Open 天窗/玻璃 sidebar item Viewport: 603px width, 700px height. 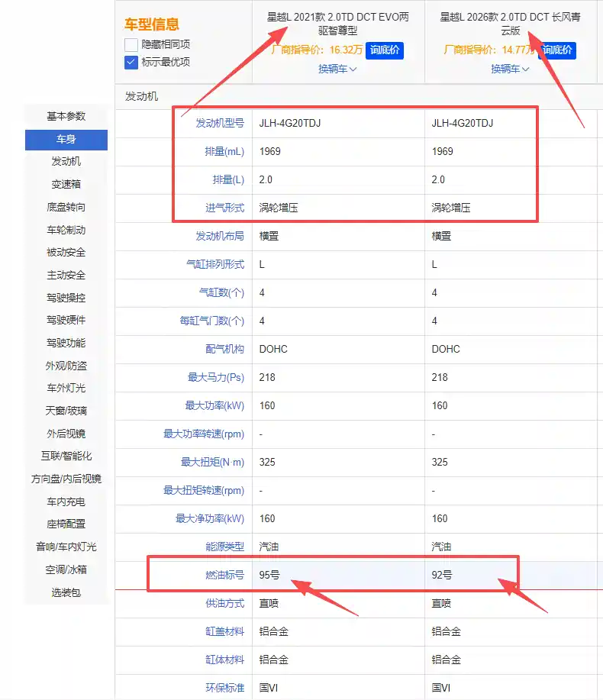[x=66, y=411]
